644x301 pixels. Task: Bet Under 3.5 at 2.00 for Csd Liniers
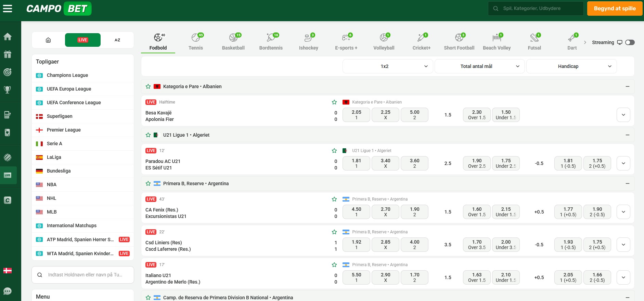506,245
